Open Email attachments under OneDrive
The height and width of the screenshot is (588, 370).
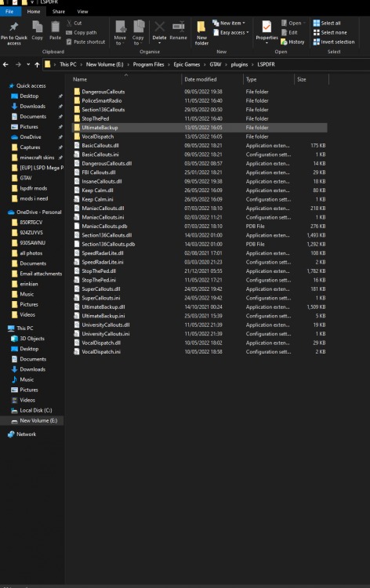[x=41, y=274]
